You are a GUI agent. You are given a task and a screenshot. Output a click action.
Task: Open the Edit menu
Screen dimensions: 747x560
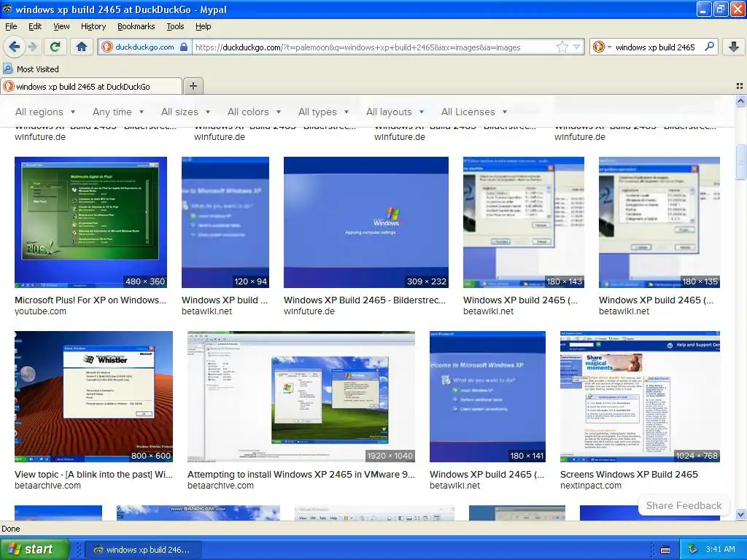pos(35,26)
